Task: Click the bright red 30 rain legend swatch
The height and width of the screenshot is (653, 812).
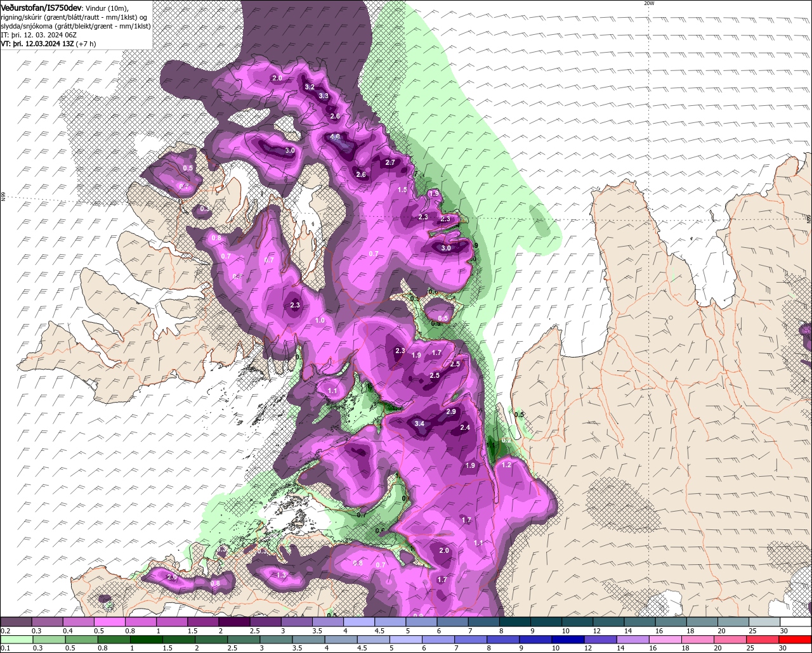Action: click(x=796, y=640)
